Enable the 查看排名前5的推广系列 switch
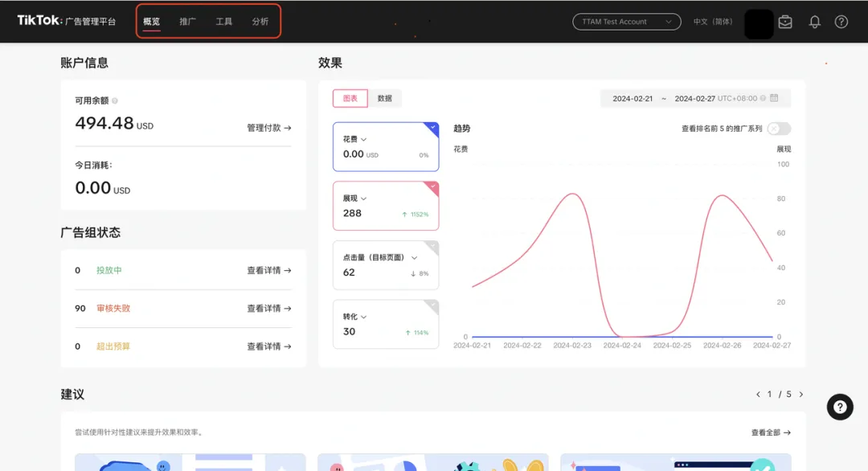 coord(778,128)
